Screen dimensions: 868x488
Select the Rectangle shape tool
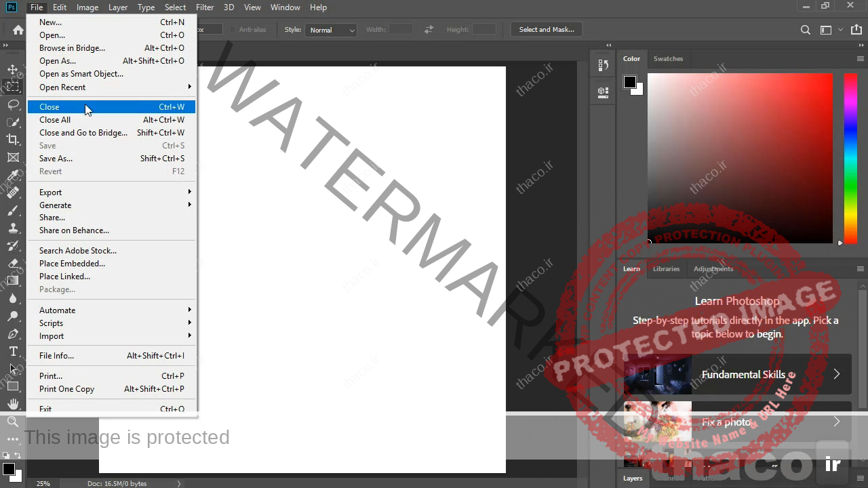click(13, 386)
